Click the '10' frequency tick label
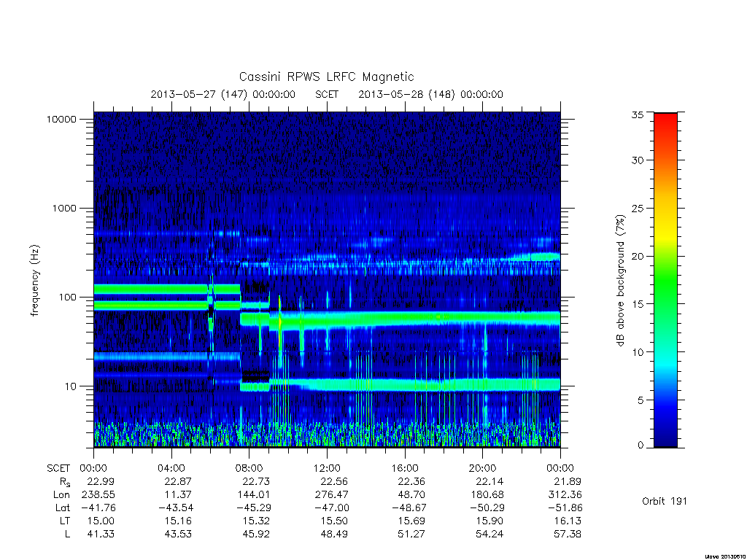Image resolution: width=747 pixels, height=560 pixels. coord(71,386)
